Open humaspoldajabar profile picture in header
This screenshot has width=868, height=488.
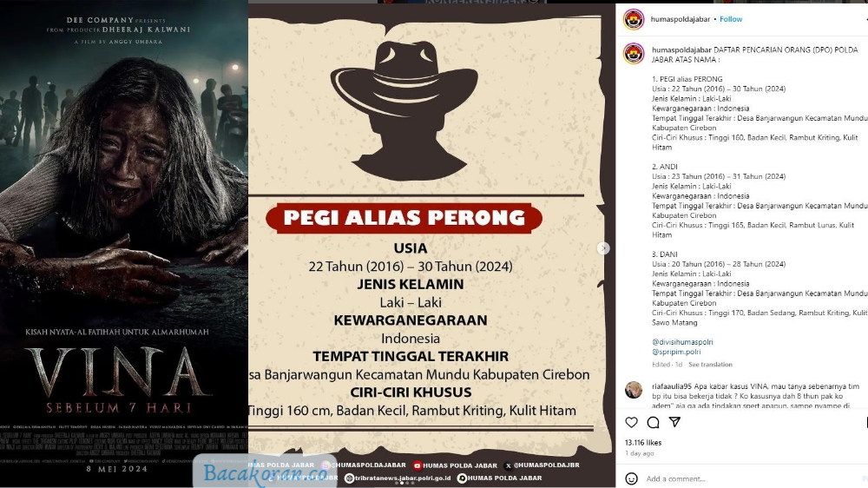634,19
